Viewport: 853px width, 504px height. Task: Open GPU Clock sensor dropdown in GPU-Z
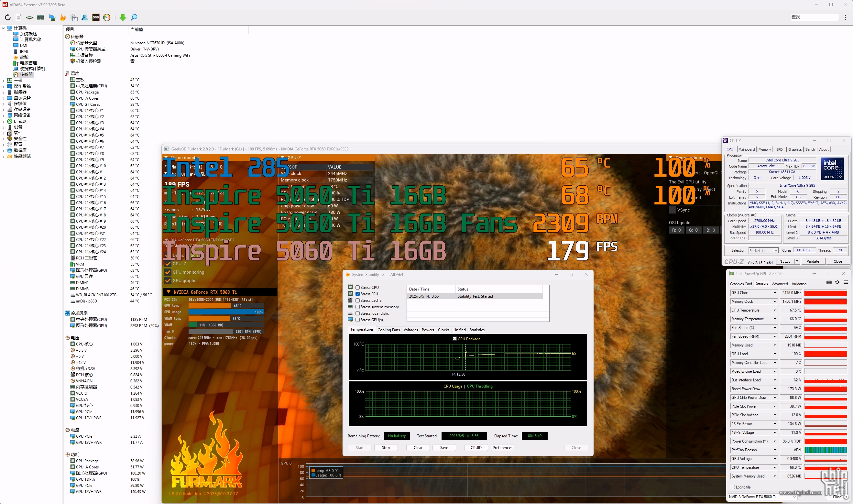775,293
